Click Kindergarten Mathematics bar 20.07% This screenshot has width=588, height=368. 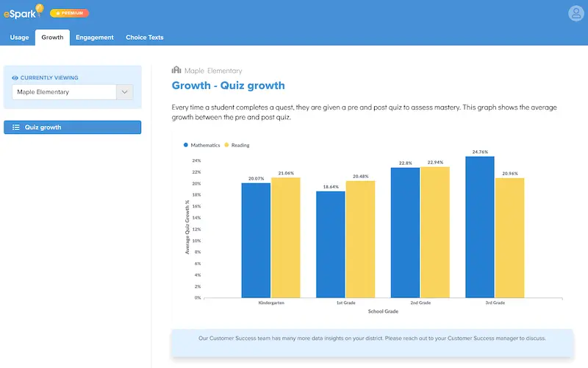(x=256, y=241)
